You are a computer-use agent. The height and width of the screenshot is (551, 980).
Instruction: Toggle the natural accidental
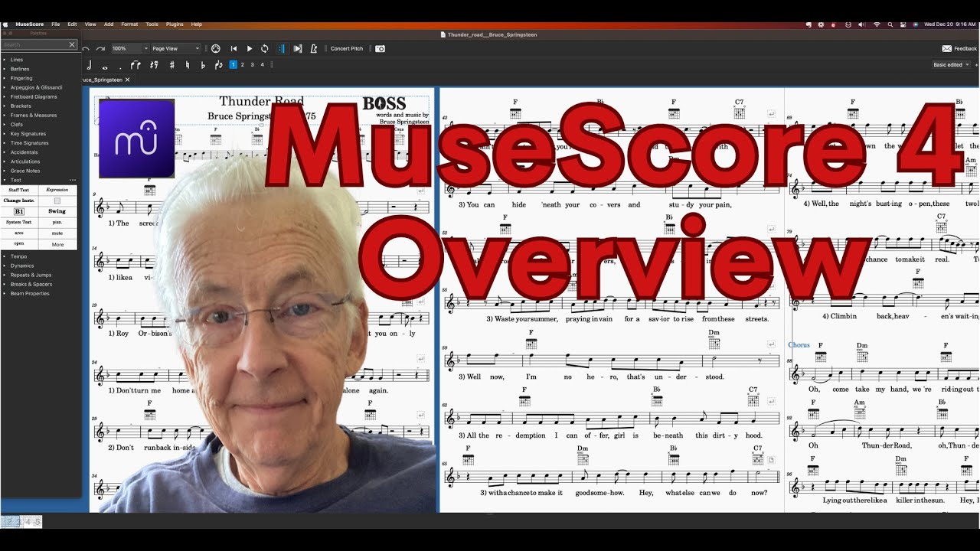pos(188,65)
